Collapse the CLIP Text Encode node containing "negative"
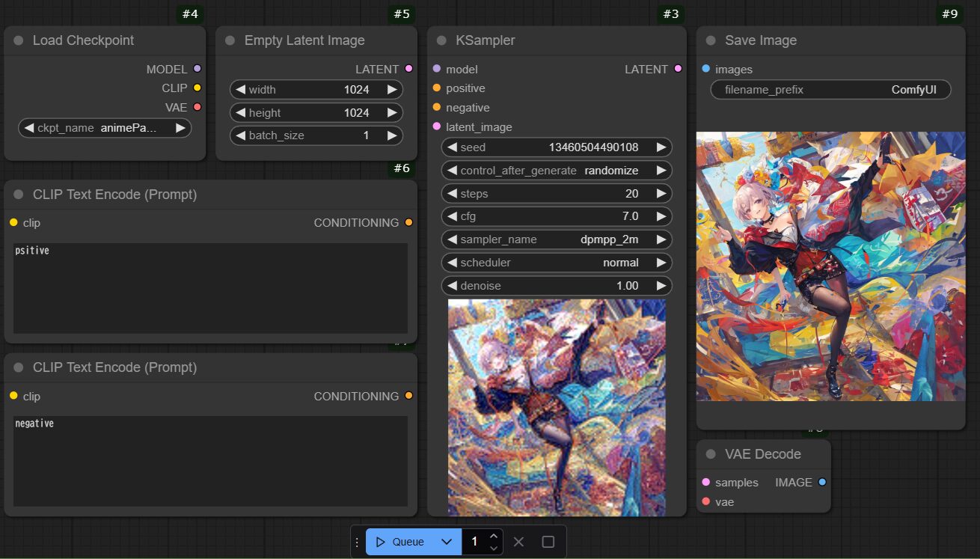This screenshot has height=559, width=980. [19, 367]
